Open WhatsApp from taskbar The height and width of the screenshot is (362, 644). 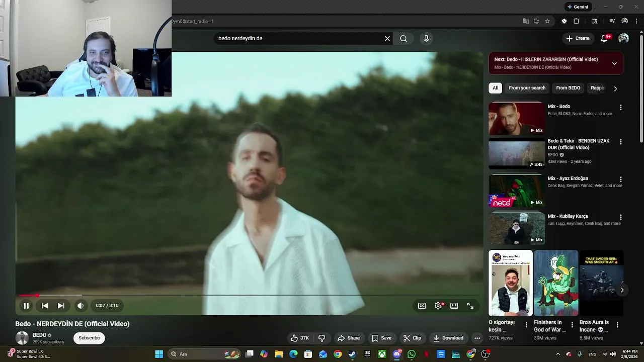click(x=412, y=354)
